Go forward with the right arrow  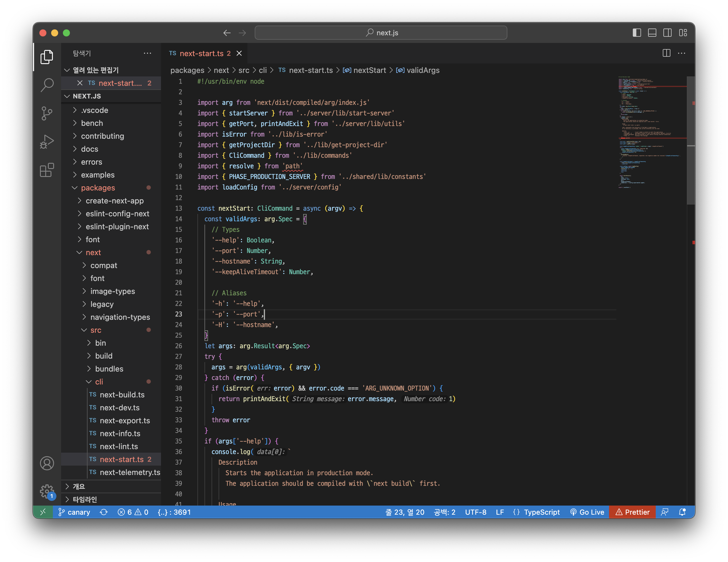point(242,33)
